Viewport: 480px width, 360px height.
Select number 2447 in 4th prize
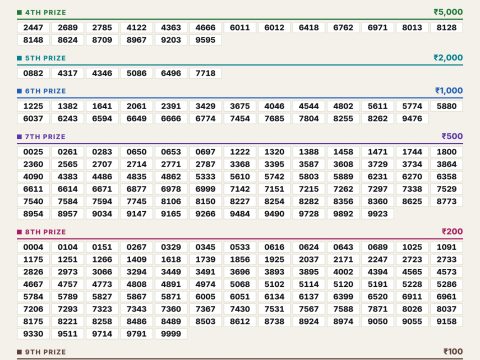tap(33, 28)
